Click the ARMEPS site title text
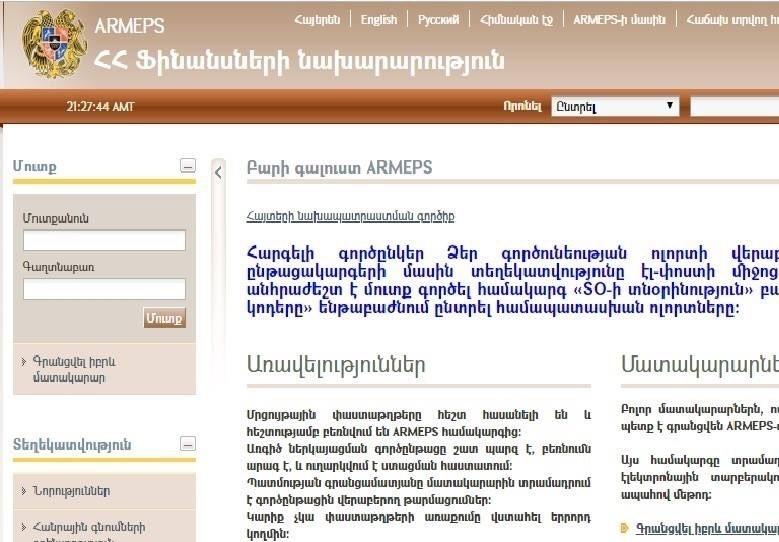Viewport: 779px width, 542px height. tap(129, 26)
